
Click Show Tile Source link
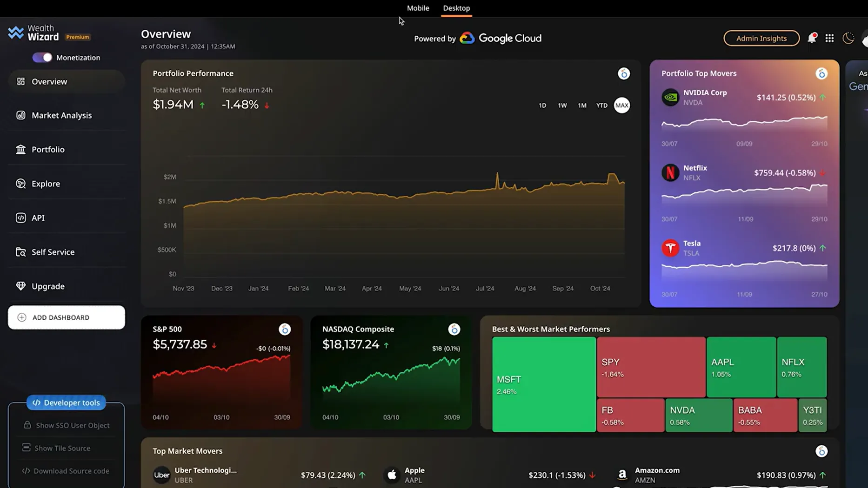click(62, 448)
